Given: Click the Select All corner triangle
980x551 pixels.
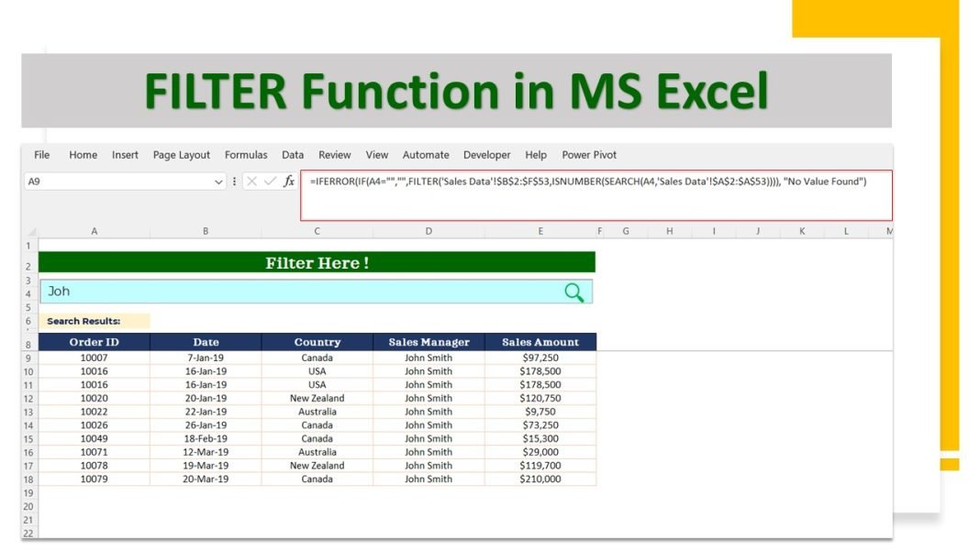Looking at the screenshot, I should click(31, 231).
